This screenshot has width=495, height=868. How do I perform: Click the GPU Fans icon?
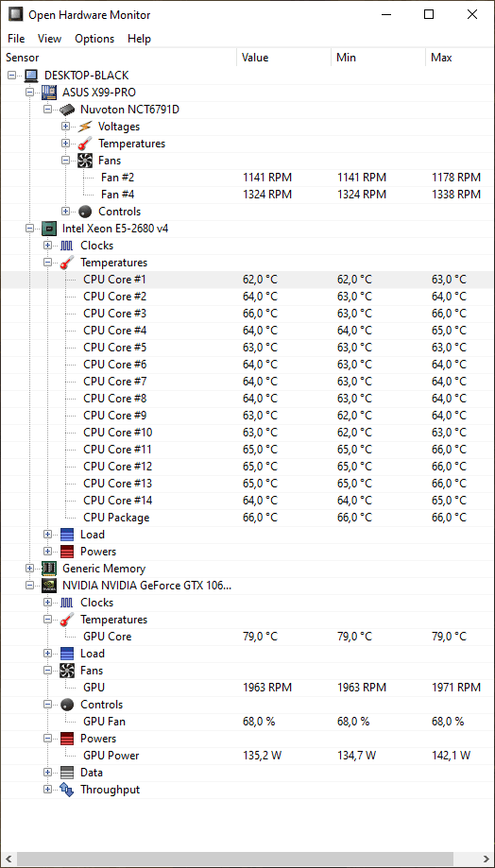[67, 671]
